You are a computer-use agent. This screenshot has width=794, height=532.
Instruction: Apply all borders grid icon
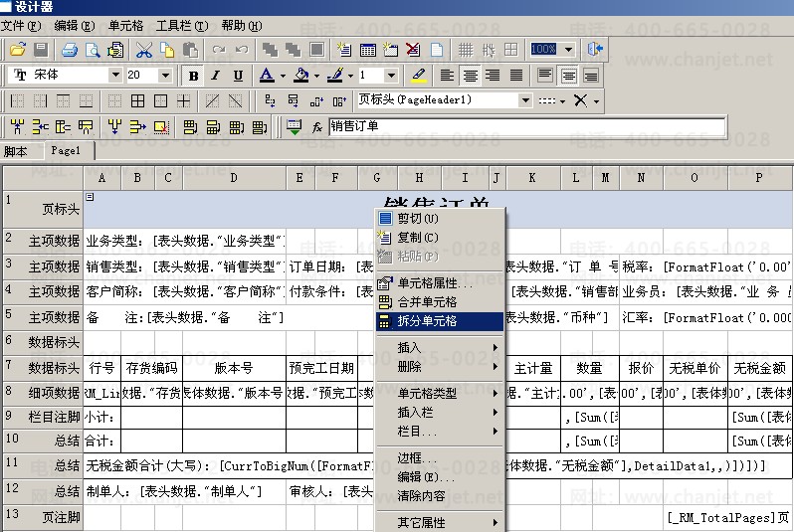(x=137, y=101)
